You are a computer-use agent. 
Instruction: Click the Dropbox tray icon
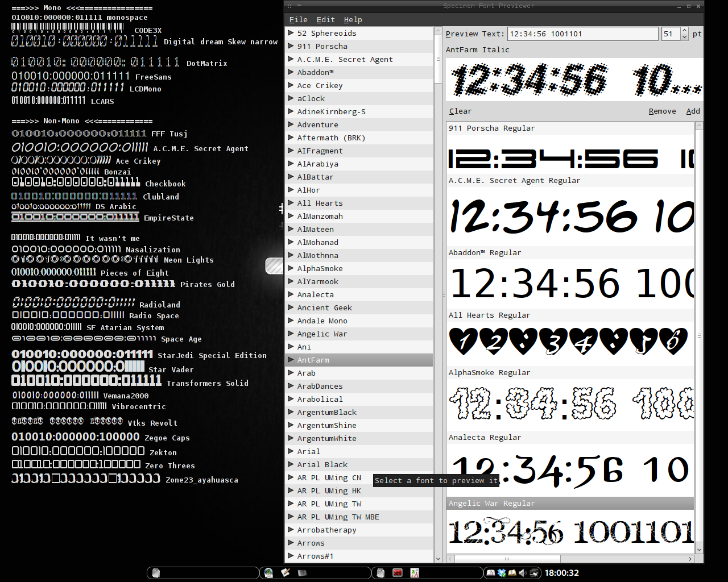pos(502,572)
